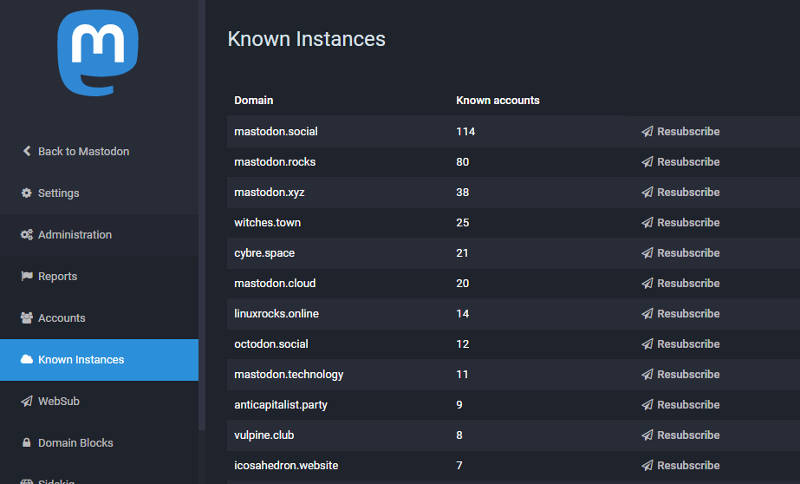This screenshot has width=800, height=484.
Task: Resubscribe to mastodon.rocks
Action: tap(681, 162)
